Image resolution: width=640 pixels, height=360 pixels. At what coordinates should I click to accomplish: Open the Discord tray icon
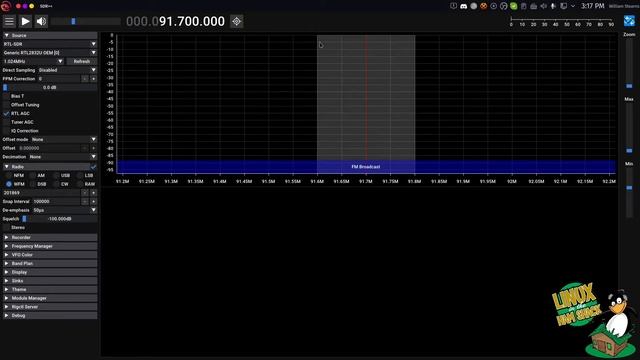[x=463, y=6]
